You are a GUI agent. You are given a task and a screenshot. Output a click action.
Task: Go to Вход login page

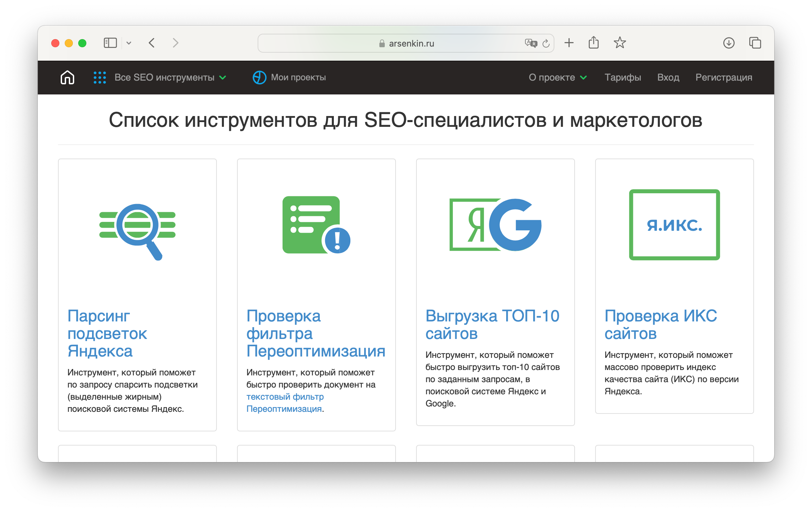click(668, 77)
